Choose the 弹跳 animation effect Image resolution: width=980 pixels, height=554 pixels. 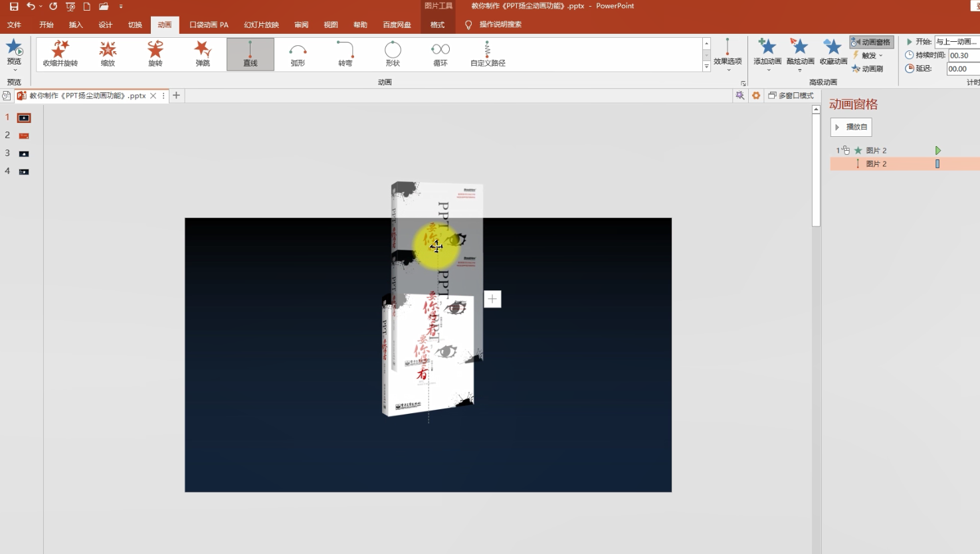[x=203, y=54]
